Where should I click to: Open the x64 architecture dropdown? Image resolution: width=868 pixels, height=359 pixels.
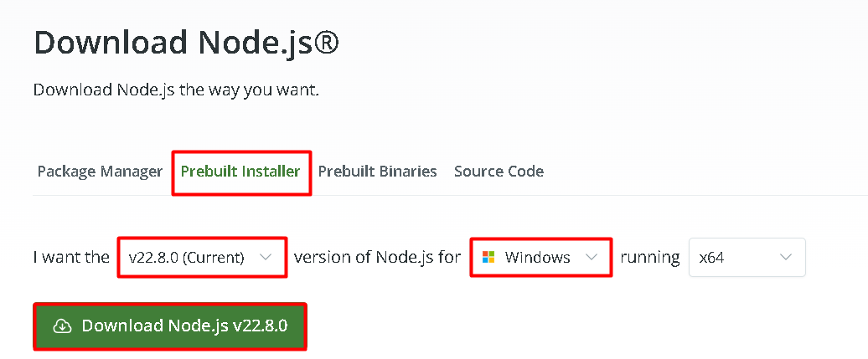(747, 258)
